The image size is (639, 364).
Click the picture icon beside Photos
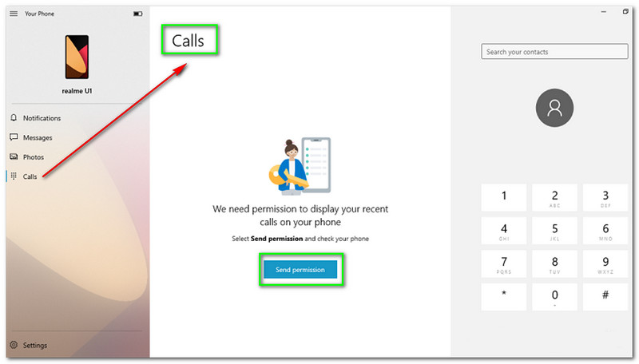[14, 156]
